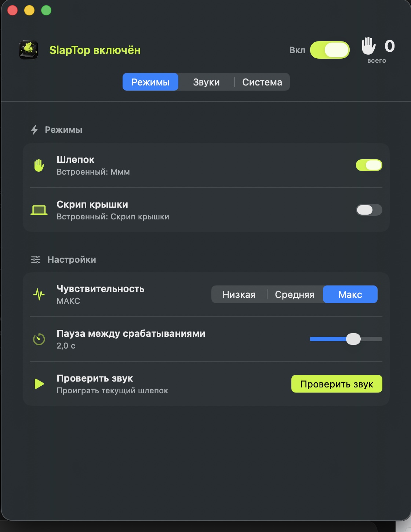Click the Шлепок row title
411x532 pixels.
click(76, 160)
